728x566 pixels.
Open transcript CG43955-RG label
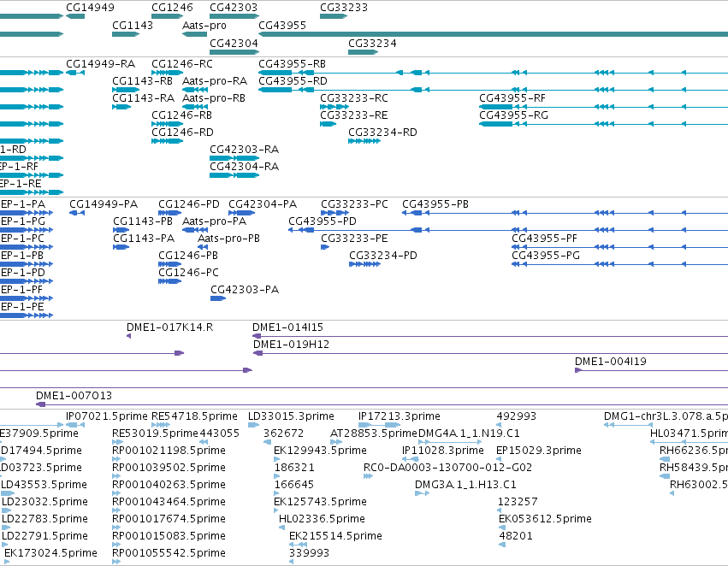click(x=514, y=115)
